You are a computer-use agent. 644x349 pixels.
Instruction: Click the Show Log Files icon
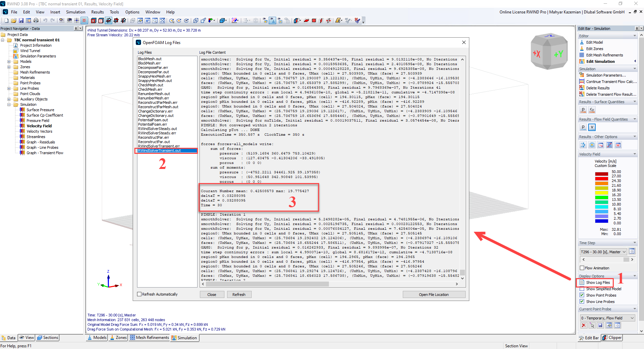click(x=582, y=282)
